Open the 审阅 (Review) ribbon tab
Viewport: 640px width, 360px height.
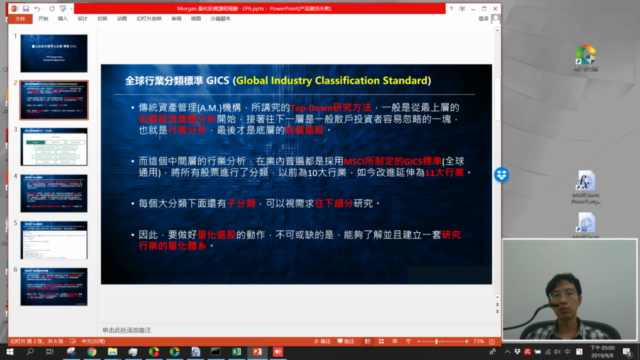(176, 19)
